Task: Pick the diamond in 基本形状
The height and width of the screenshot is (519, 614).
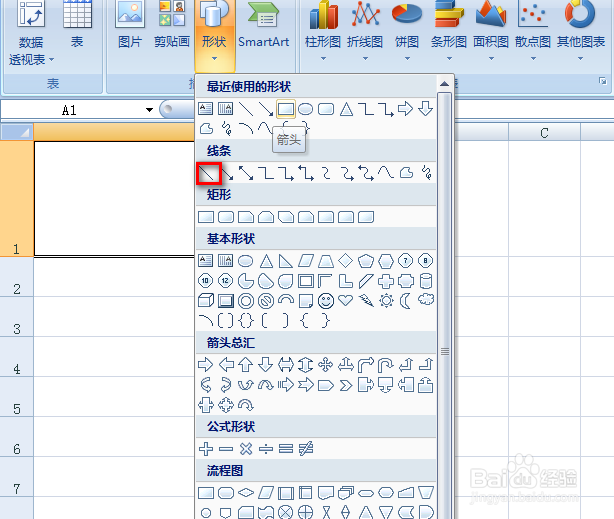Action: click(x=345, y=260)
